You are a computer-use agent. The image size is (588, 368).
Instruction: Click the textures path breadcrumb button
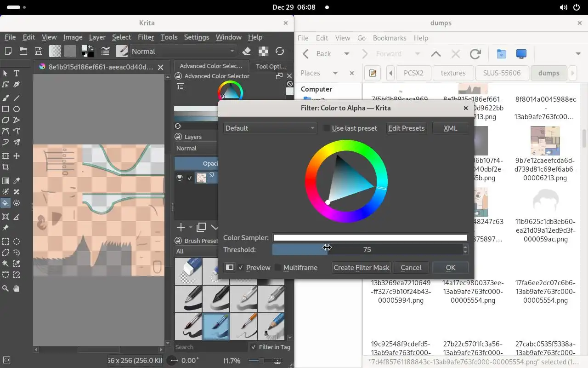point(453,73)
